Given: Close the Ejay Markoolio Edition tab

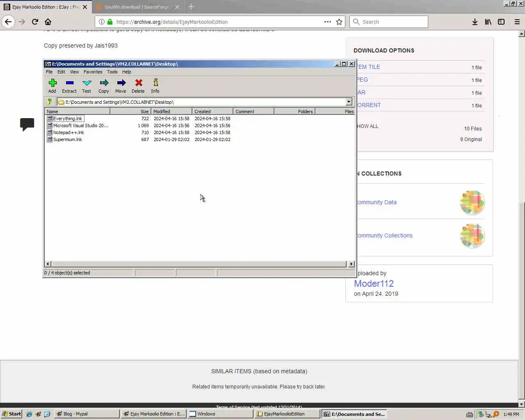Looking at the screenshot, I should point(85,7).
